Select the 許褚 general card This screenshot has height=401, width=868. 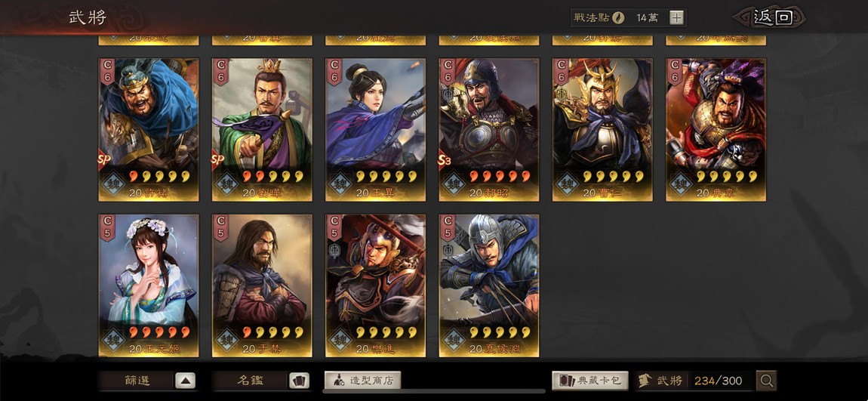click(x=149, y=130)
